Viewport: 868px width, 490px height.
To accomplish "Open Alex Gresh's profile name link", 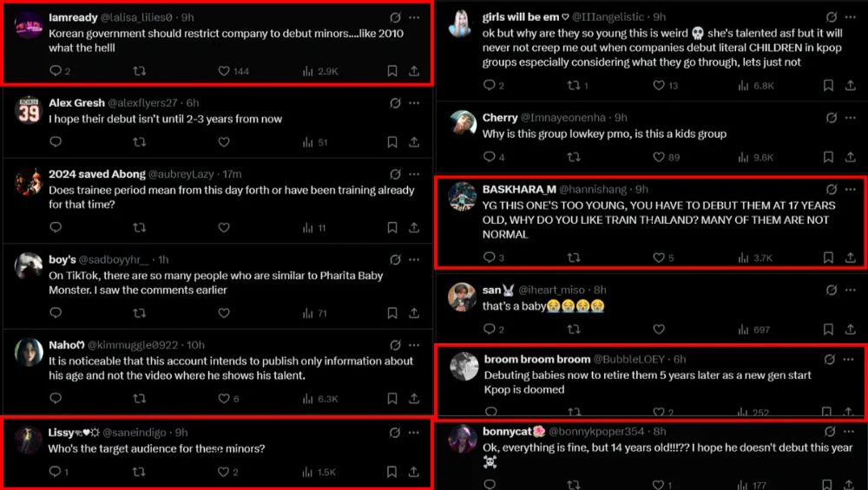I will [x=76, y=103].
